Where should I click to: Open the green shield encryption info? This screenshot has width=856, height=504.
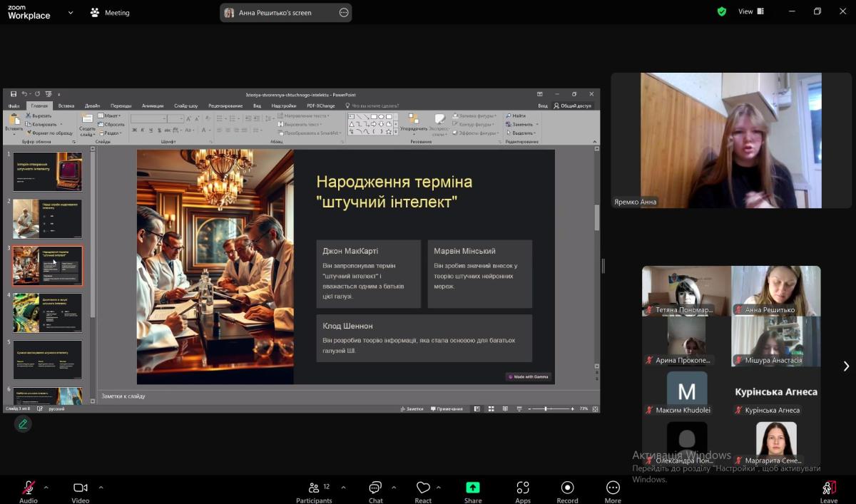722,12
